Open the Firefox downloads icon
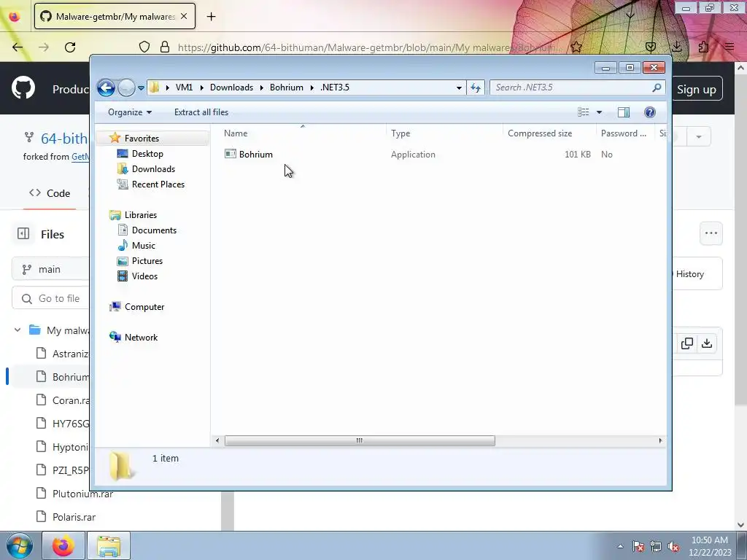747x560 pixels. coord(676,47)
